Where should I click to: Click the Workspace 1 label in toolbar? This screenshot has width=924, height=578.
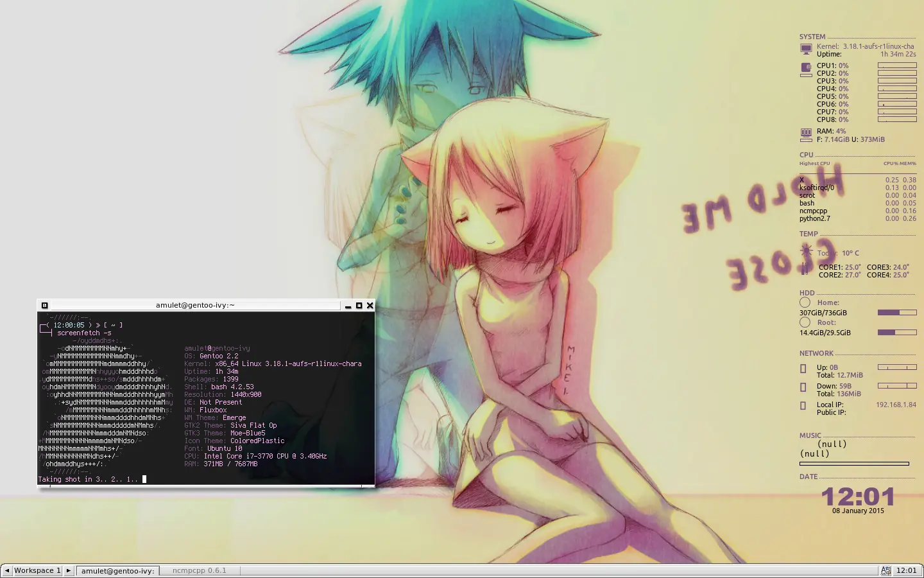(x=37, y=570)
